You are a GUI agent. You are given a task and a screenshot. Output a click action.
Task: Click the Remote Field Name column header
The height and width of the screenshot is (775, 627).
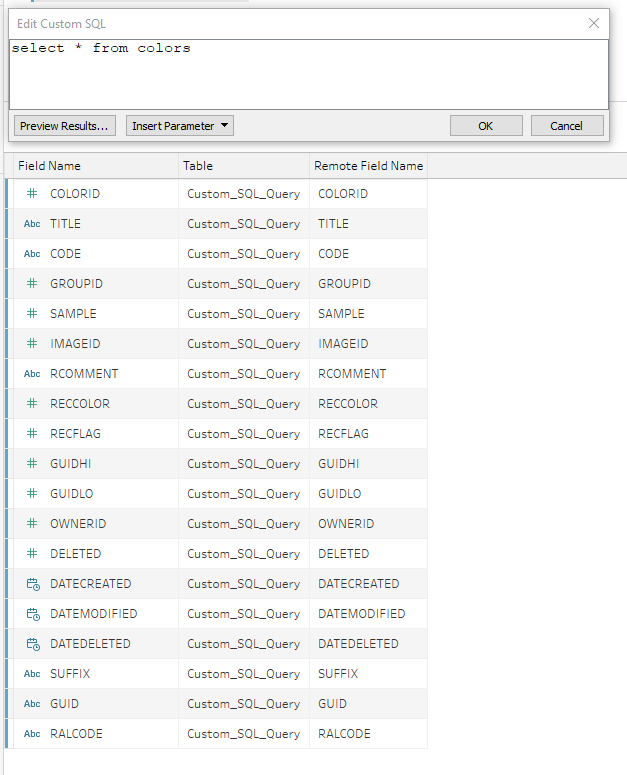click(x=369, y=166)
